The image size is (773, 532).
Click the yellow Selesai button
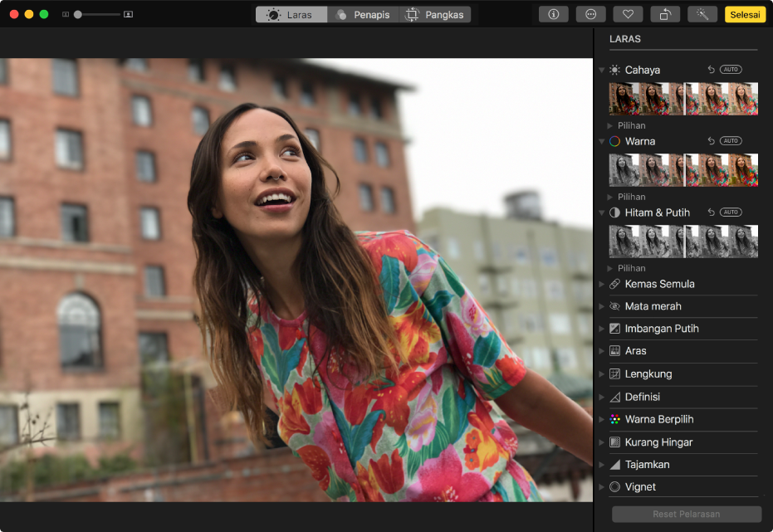click(x=745, y=14)
